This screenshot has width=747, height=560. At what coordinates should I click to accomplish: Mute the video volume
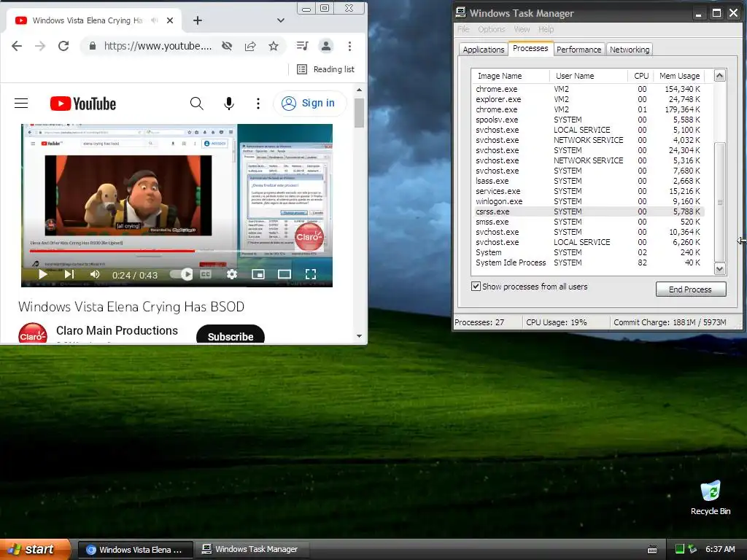(95, 274)
